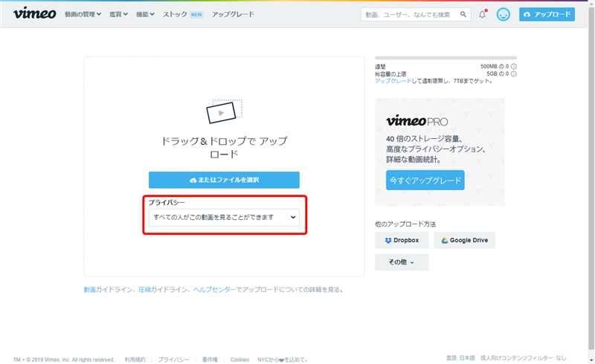The height and width of the screenshot is (364, 595).
Task: Click 成人向けコンテンツフィルター setting
Action: [x=524, y=358]
